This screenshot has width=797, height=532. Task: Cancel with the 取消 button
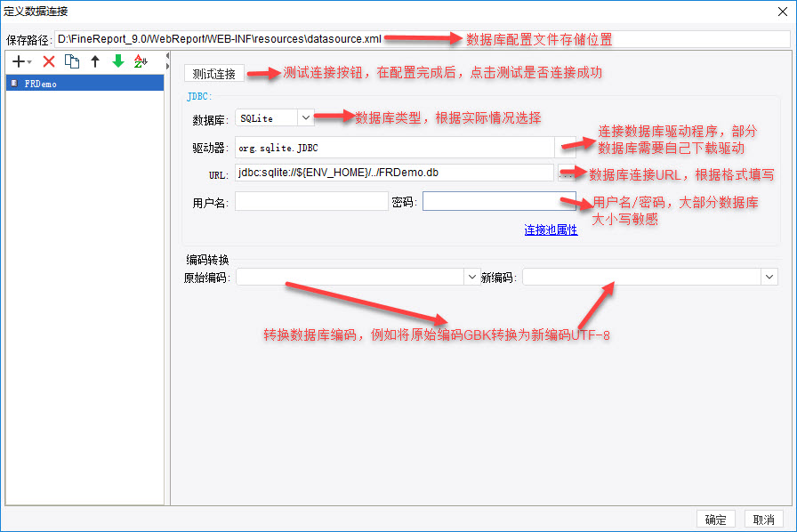coord(764,520)
